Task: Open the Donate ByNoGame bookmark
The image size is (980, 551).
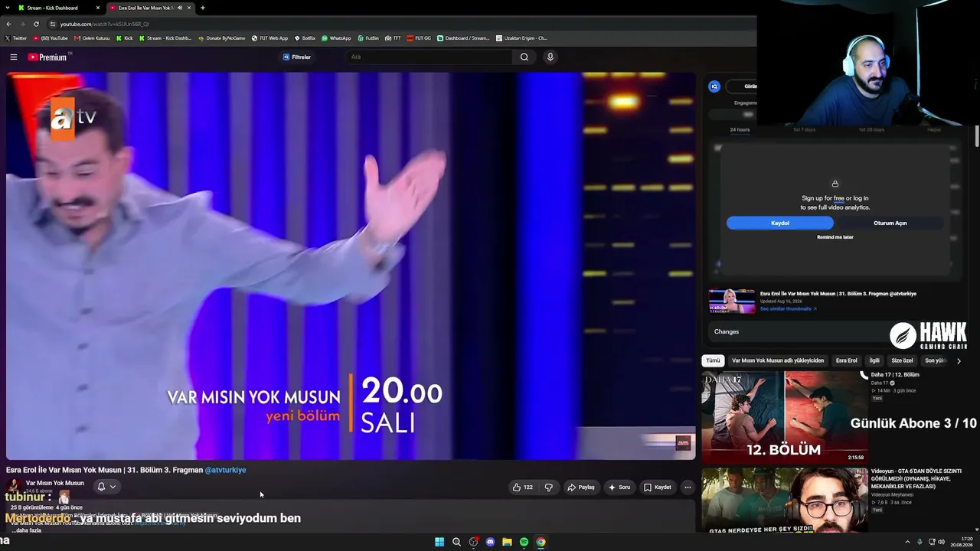Action: coord(222,37)
